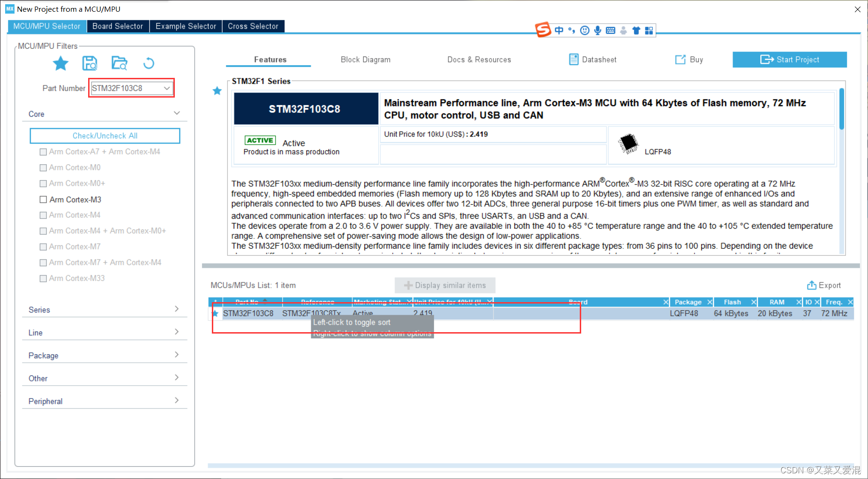
Task: Check the Arm Cortex-M33 checkbox
Action: 43,278
